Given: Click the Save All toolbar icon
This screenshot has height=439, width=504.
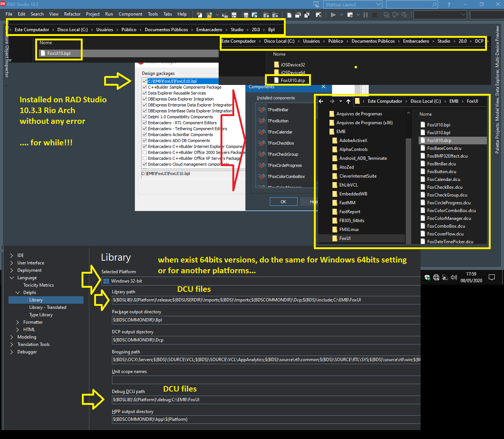Looking at the screenshot, I should click(x=246, y=15).
